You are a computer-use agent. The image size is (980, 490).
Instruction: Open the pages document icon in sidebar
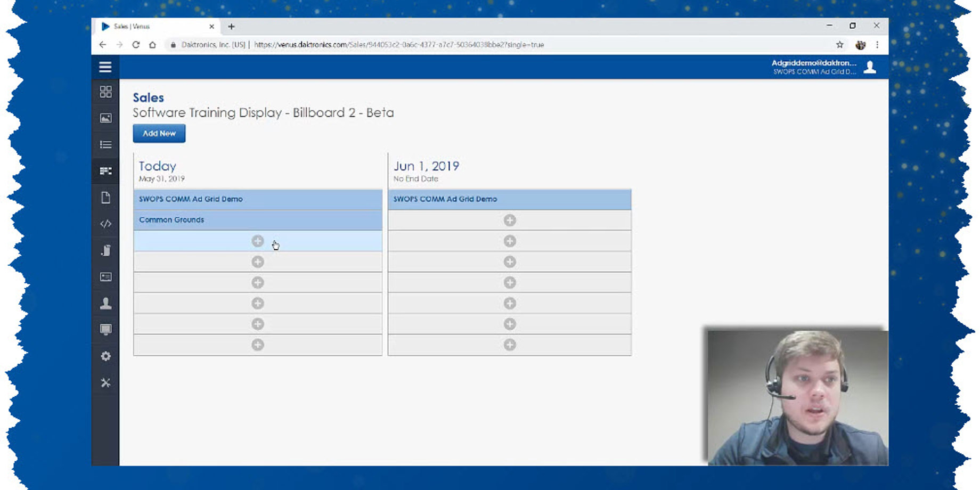(105, 198)
